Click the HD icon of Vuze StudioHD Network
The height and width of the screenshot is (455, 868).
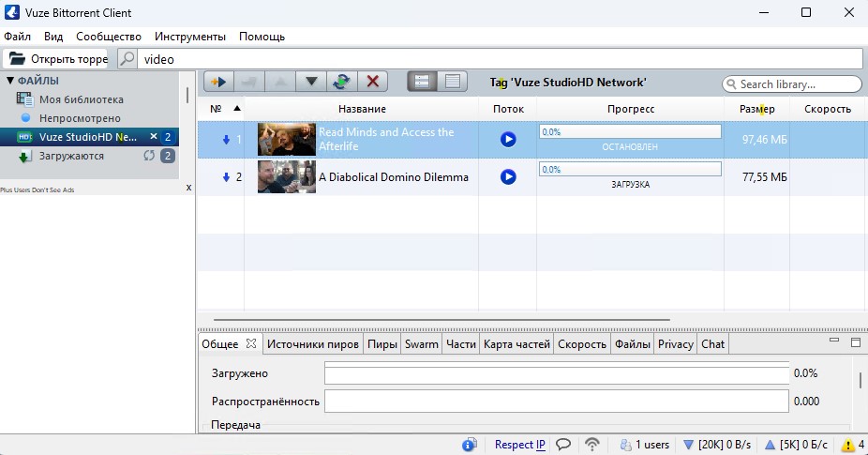click(x=25, y=137)
